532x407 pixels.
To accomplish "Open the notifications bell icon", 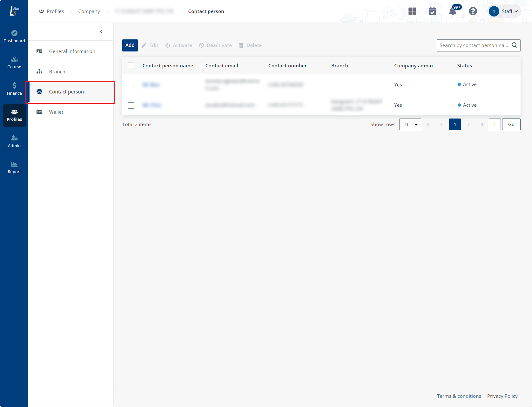I will click(453, 12).
